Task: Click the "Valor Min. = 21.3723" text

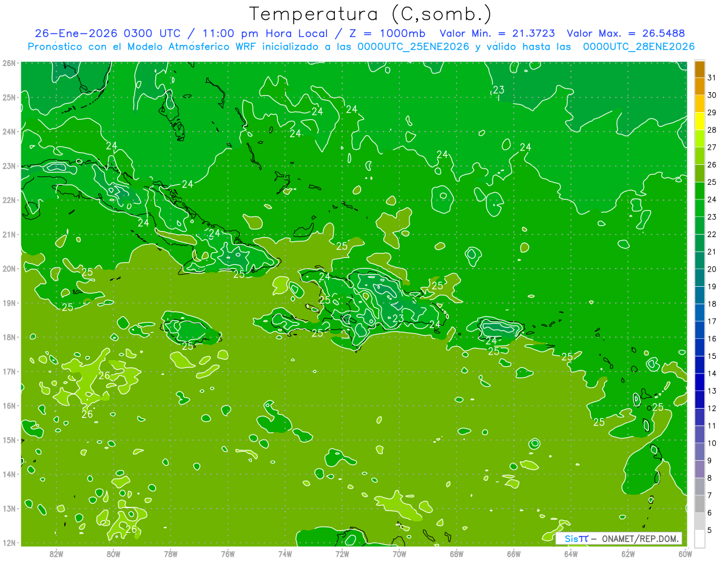Action: tap(497, 33)
